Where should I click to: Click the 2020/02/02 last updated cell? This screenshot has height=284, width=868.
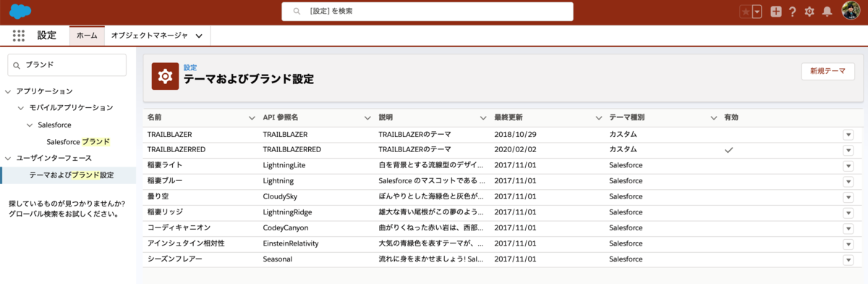(516, 149)
